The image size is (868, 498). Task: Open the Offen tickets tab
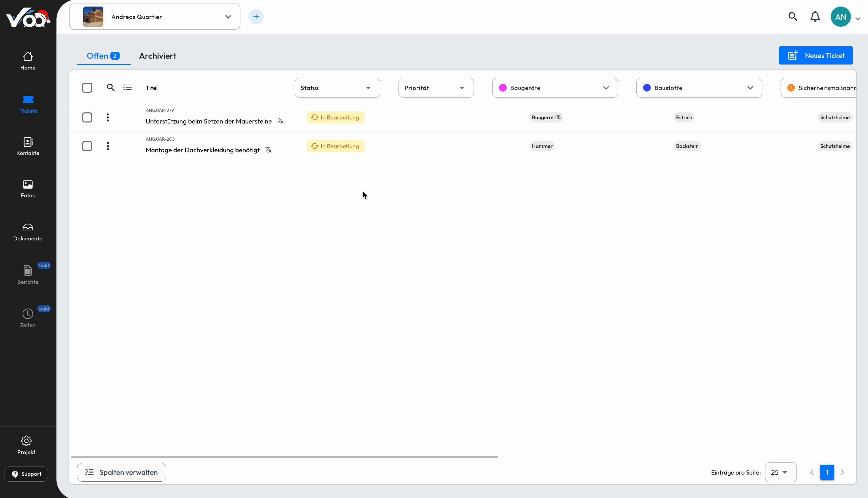pos(103,56)
